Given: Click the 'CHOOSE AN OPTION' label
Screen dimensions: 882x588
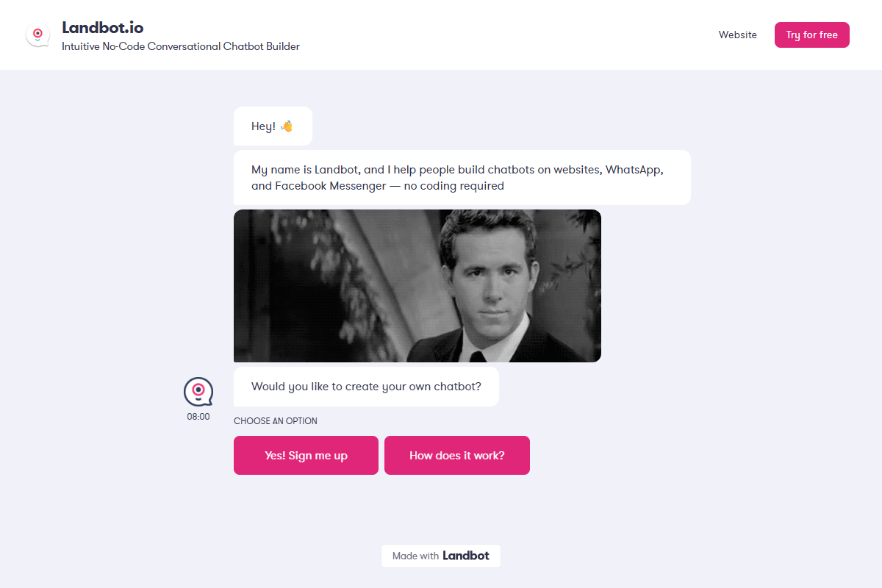Looking at the screenshot, I should point(275,420).
